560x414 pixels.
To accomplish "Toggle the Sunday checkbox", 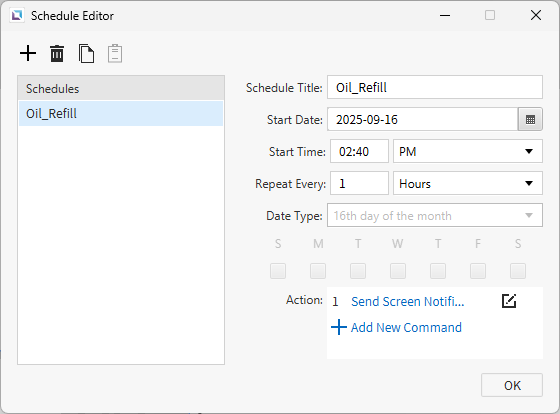I will (278, 271).
